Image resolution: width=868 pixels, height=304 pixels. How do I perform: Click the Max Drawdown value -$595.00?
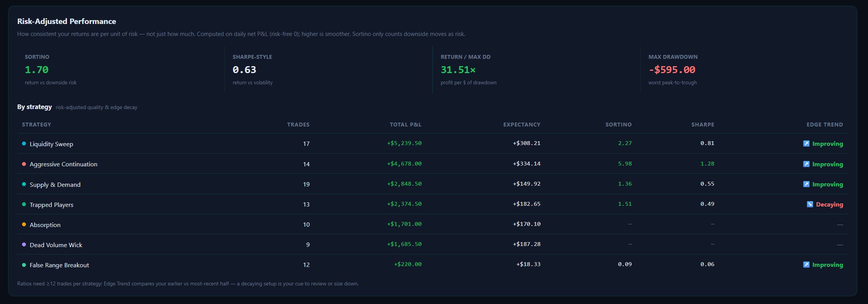[672, 70]
